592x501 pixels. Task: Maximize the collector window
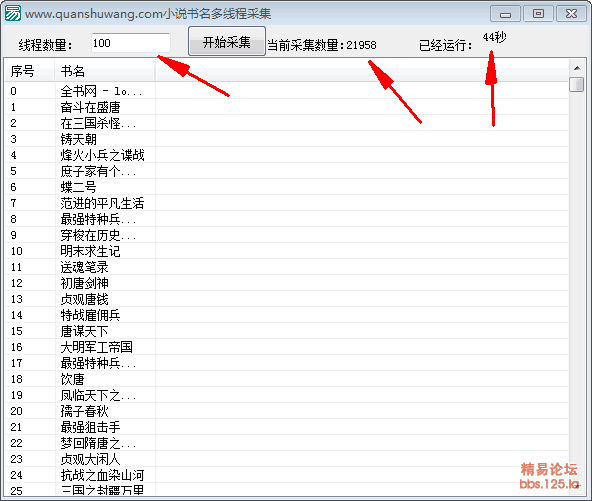[x=538, y=14]
